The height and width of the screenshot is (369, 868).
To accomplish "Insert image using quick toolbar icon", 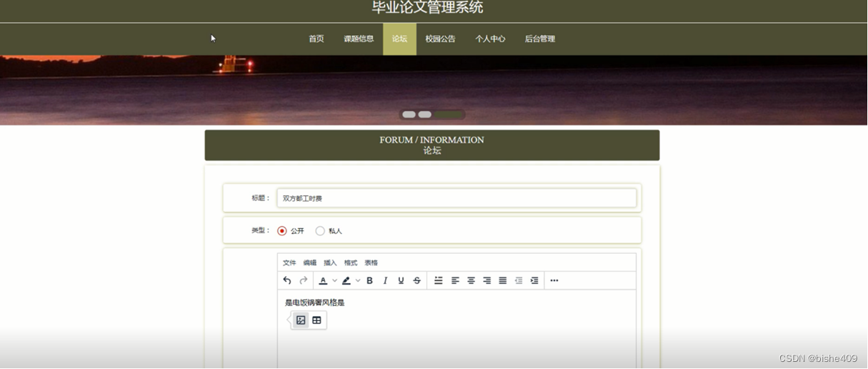I will coord(301,320).
